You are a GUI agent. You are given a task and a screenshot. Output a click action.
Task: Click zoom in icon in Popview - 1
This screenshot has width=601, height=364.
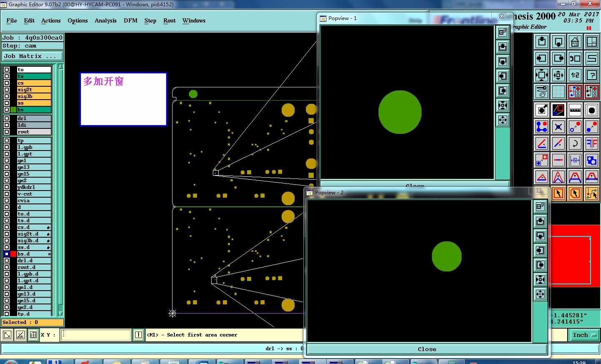[x=503, y=105]
